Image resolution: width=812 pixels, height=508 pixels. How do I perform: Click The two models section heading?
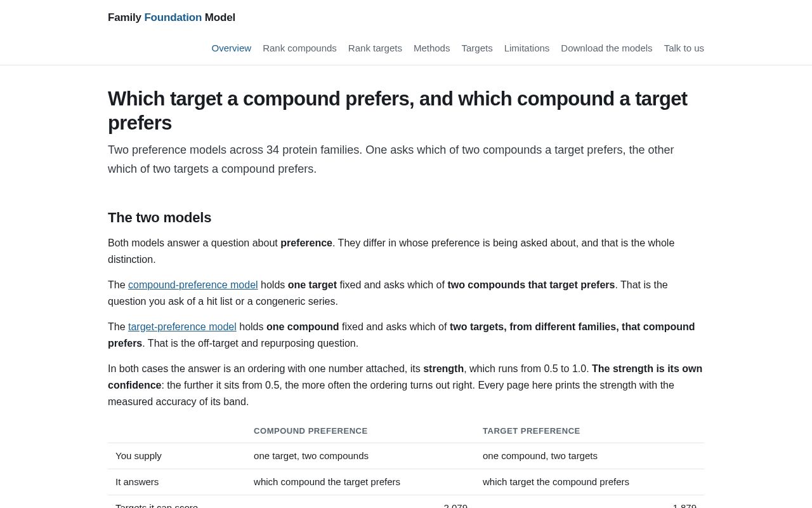pyautogui.click(x=159, y=218)
